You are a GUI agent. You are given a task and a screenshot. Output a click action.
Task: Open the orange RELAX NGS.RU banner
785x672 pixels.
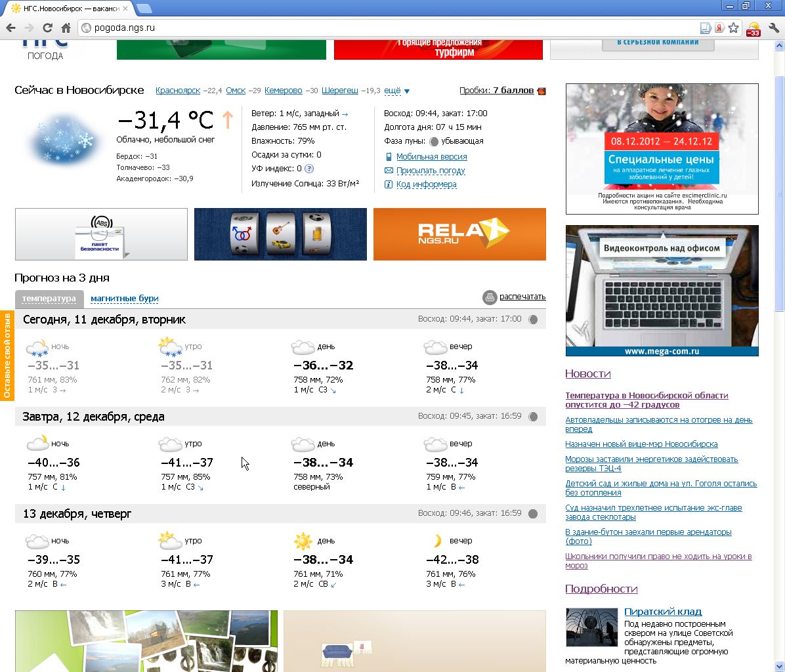pyautogui.click(x=459, y=234)
